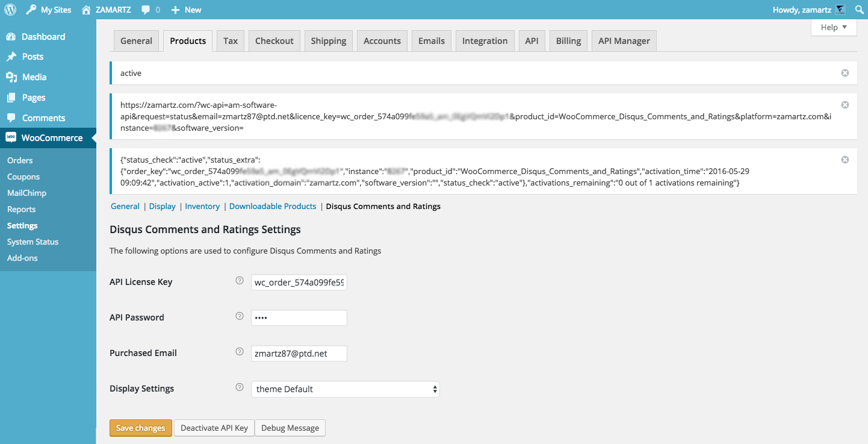Close the JSON status_check notice
868x444 pixels.
(x=845, y=160)
